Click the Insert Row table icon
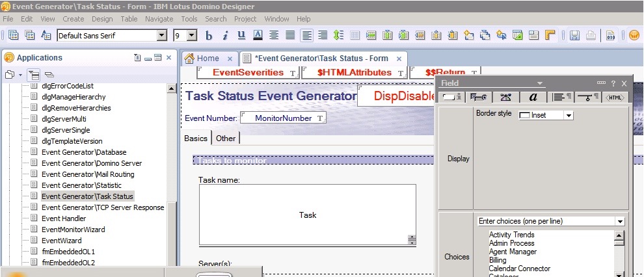The image size is (644, 277). (371, 36)
